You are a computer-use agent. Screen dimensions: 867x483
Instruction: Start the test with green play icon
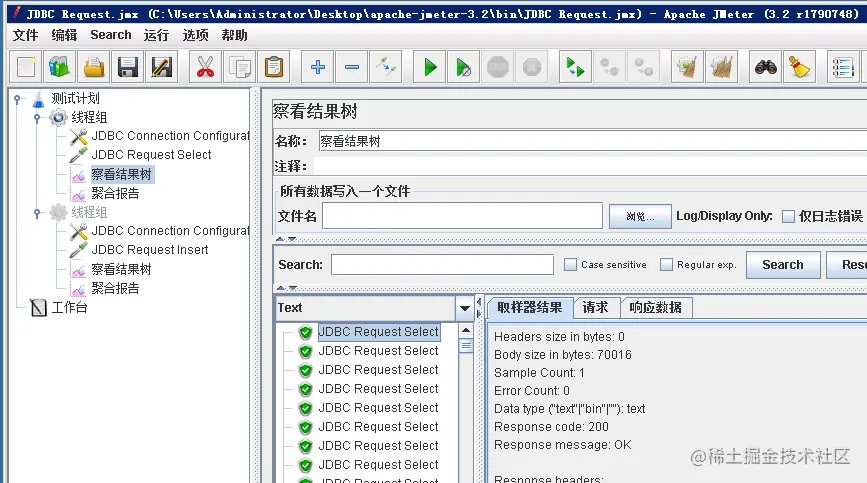(x=430, y=67)
